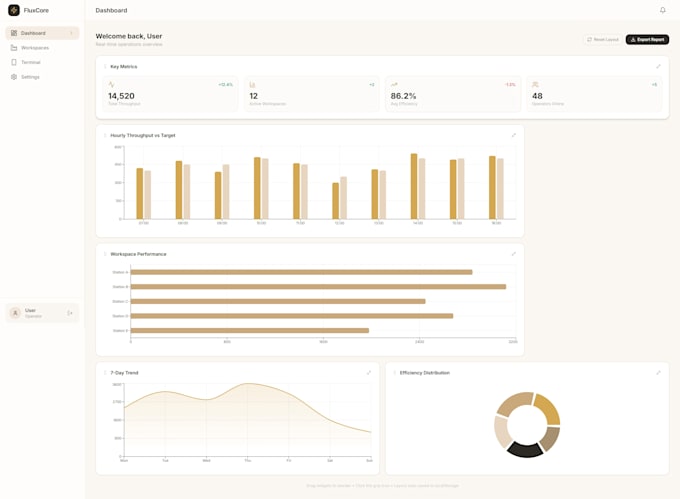Open the User Operator profile card

point(42,313)
